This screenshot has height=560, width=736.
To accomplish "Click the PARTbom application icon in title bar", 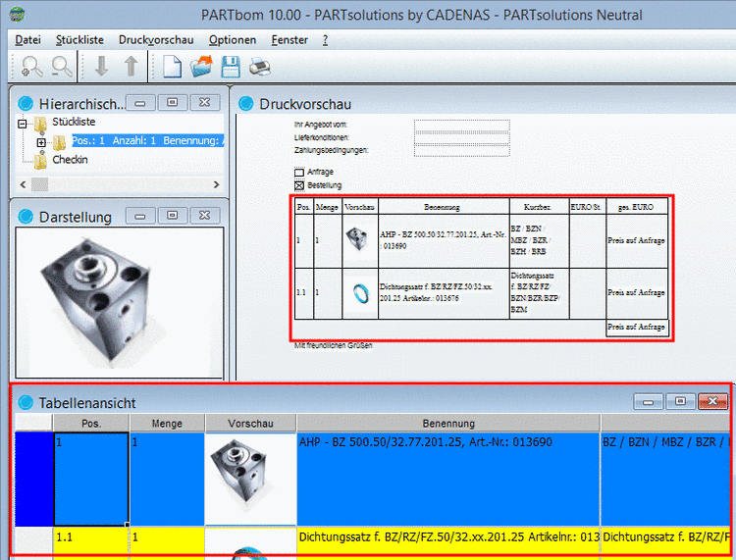I will pyautogui.click(x=18, y=14).
